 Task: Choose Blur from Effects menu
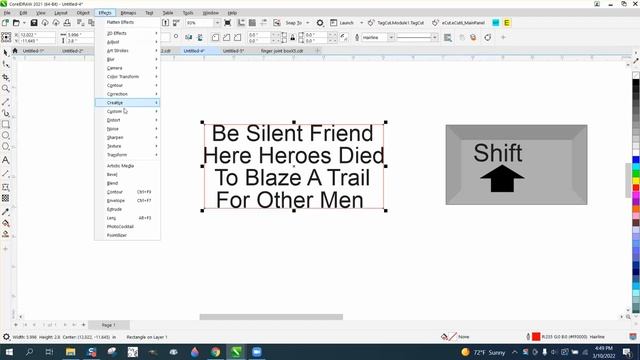click(127, 59)
